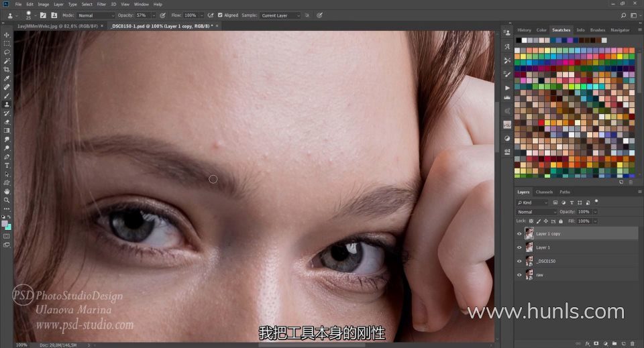The image size is (644, 348).
Task: Select the Pen tool
Action: (7, 157)
